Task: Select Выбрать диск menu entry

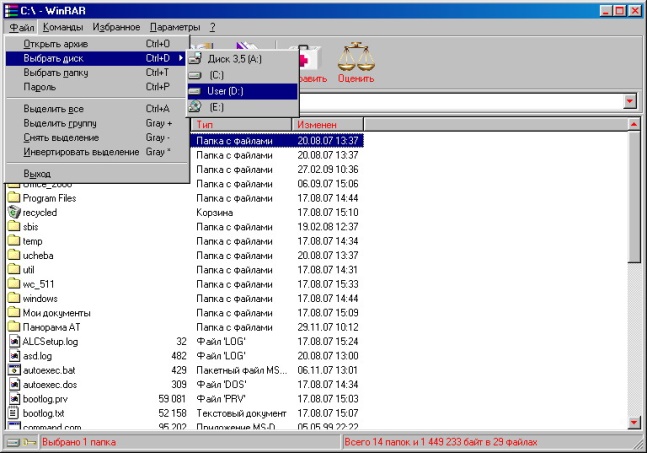Action: 97,58
